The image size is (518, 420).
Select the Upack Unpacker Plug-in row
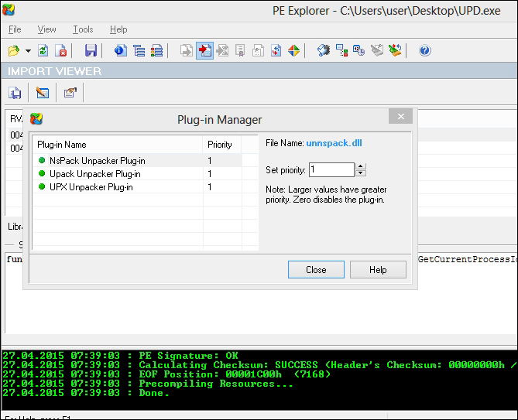(x=94, y=174)
